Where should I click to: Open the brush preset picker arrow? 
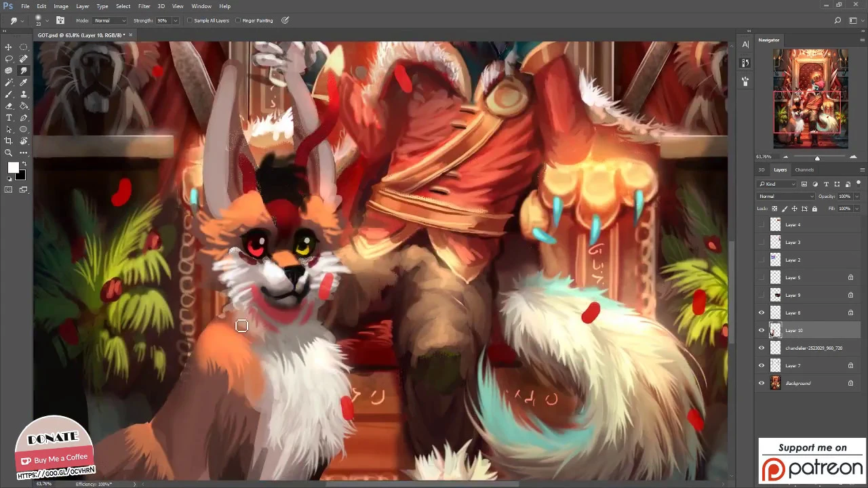pos(48,20)
